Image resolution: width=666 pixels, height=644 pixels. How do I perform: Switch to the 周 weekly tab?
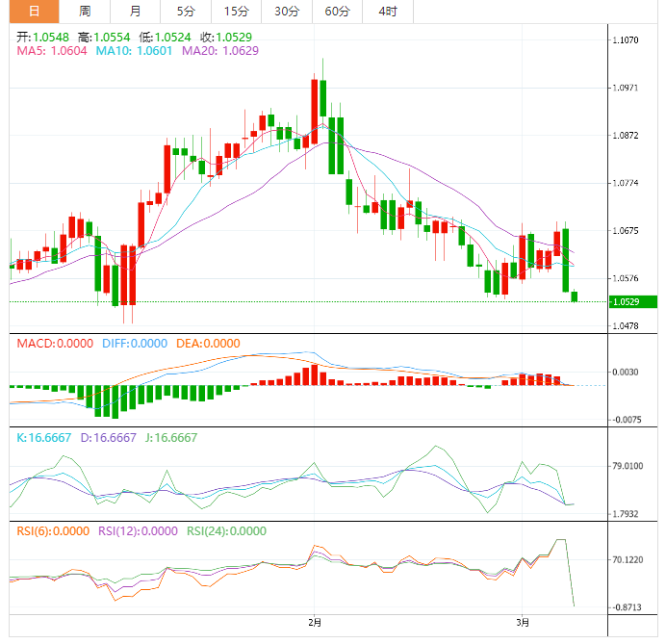85,12
